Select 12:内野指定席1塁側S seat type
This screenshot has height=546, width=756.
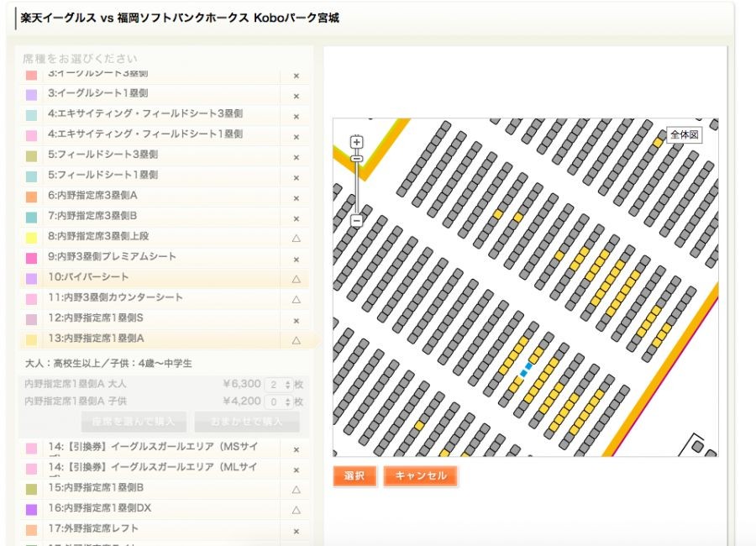[165, 318]
